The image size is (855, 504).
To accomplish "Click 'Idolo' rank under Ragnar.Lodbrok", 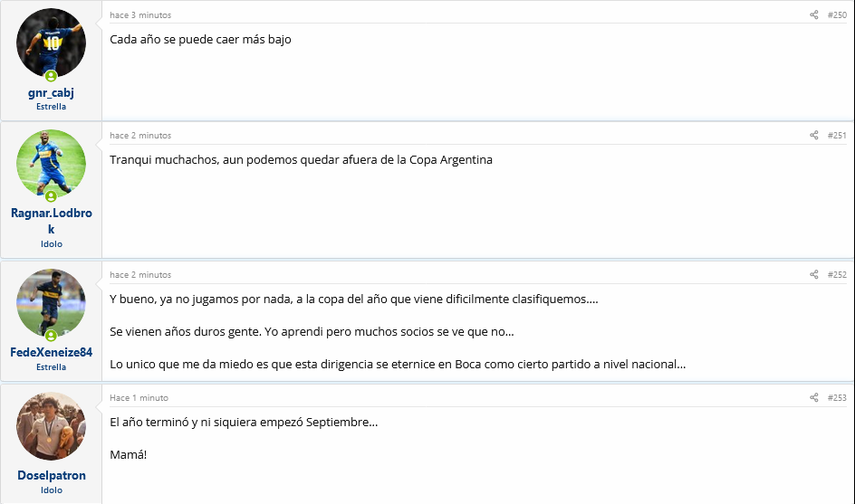I will point(52,244).
